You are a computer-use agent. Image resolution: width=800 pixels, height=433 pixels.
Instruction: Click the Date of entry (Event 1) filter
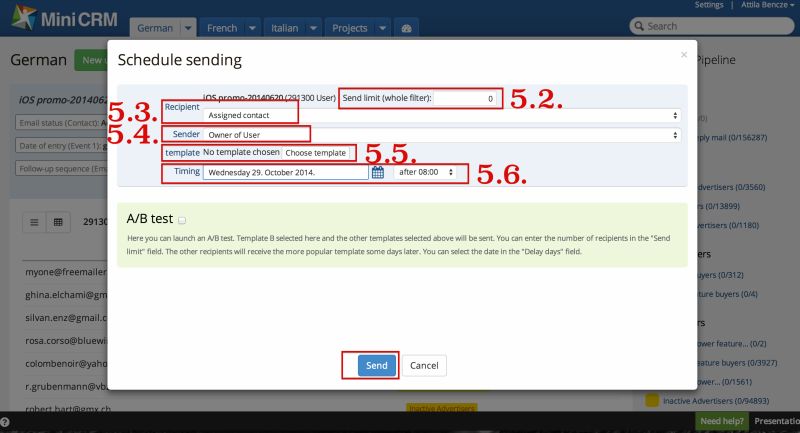(x=62, y=146)
